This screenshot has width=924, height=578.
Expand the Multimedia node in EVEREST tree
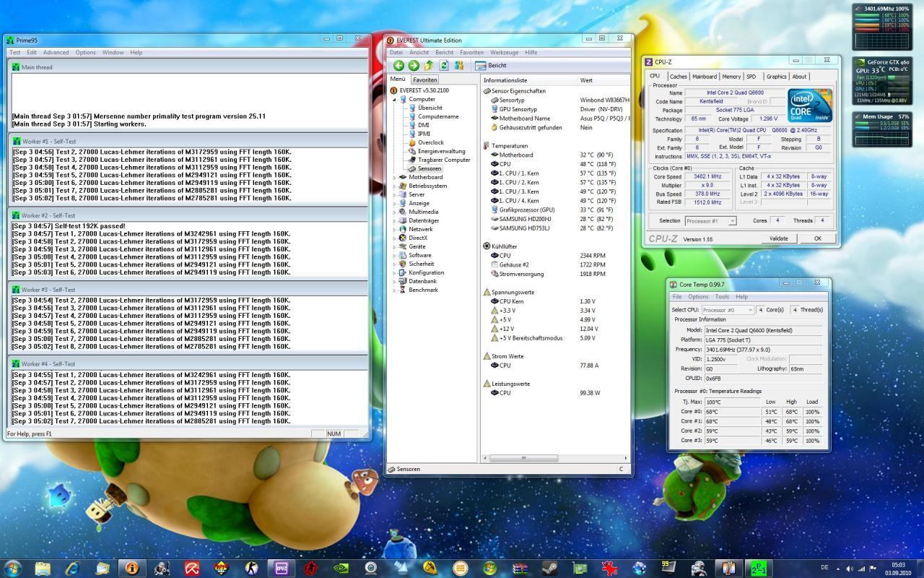[395, 212]
